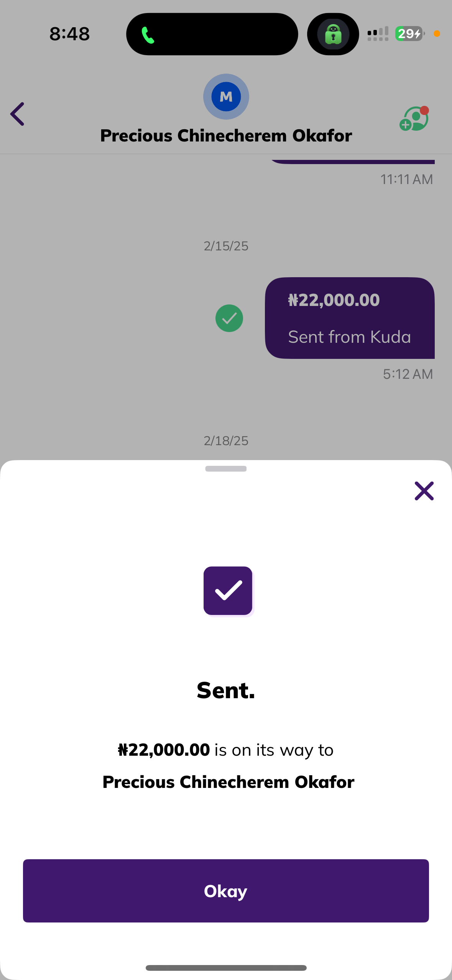
Task: Open the ₦22,000.00 Sent from Kuda bubble
Action: [350, 318]
